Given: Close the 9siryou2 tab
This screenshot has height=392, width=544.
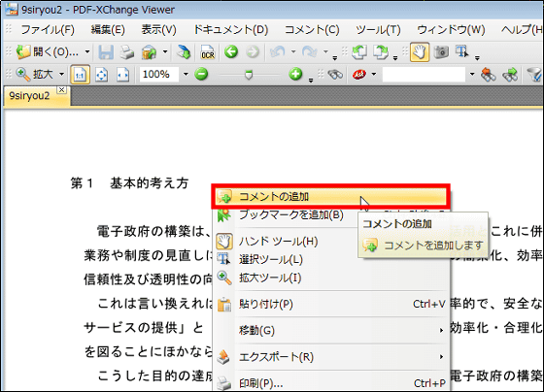Looking at the screenshot, I should coord(62,90).
